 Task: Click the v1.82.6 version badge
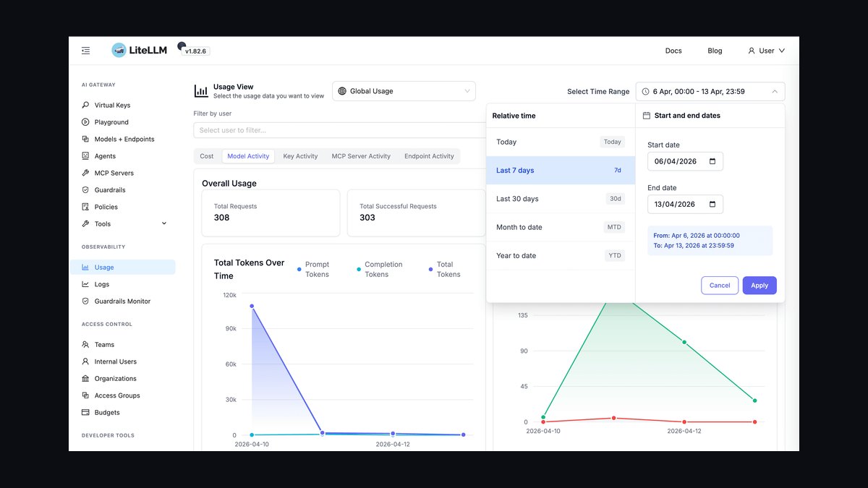tap(195, 51)
